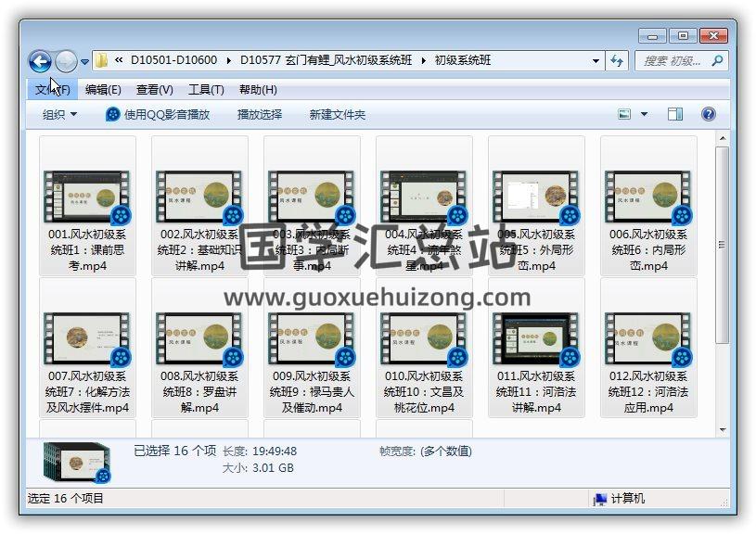756x534 pixels.
Task: Click the 播放选择 toolbar button
Action: (260, 115)
